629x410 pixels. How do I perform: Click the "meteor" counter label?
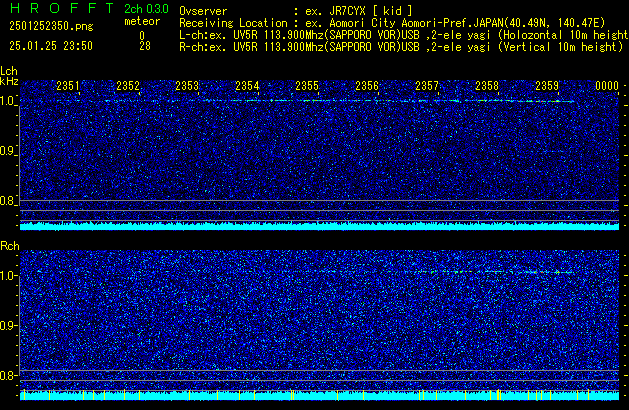(x=142, y=21)
